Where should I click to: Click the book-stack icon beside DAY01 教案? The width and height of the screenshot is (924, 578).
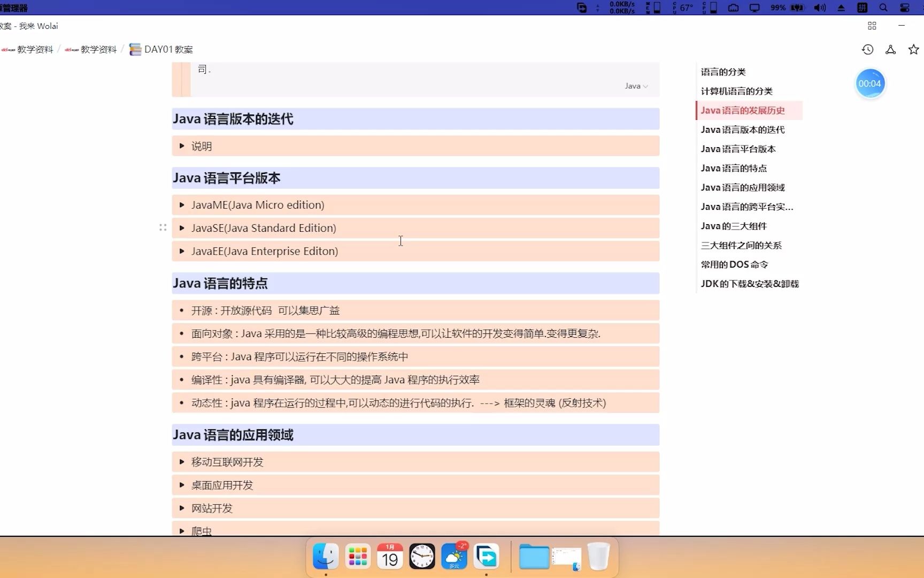coord(135,49)
